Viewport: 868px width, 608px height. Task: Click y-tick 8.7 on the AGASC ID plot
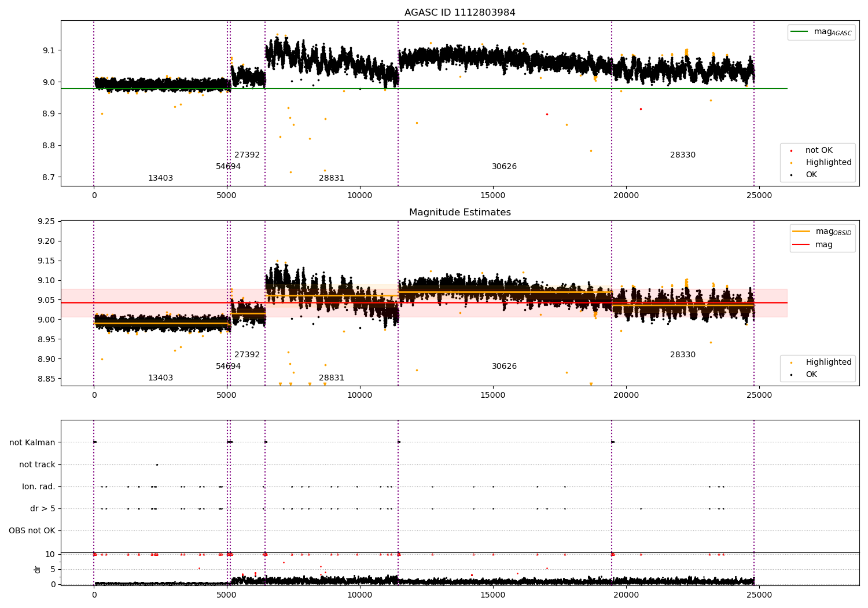click(49, 178)
